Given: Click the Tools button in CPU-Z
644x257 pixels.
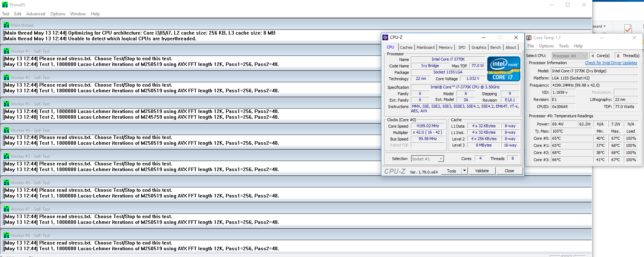Looking at the screenshot, I should [x=452, y=171].
